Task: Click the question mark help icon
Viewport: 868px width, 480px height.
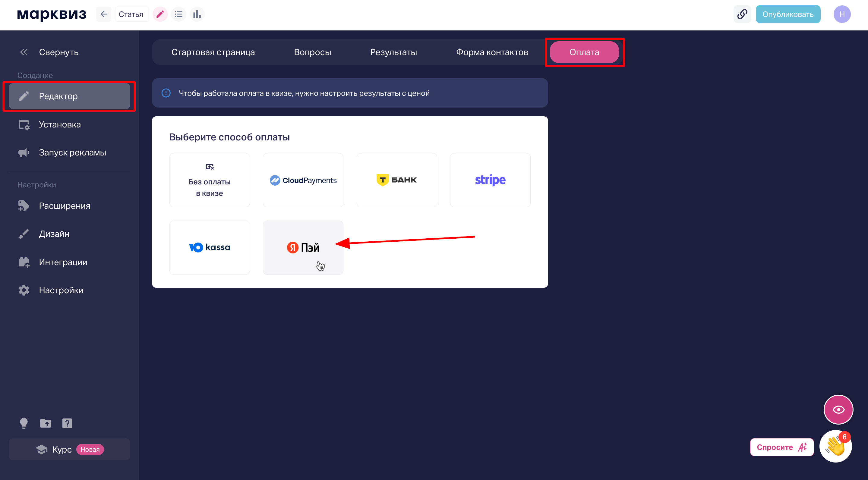Action: [67, 423]
